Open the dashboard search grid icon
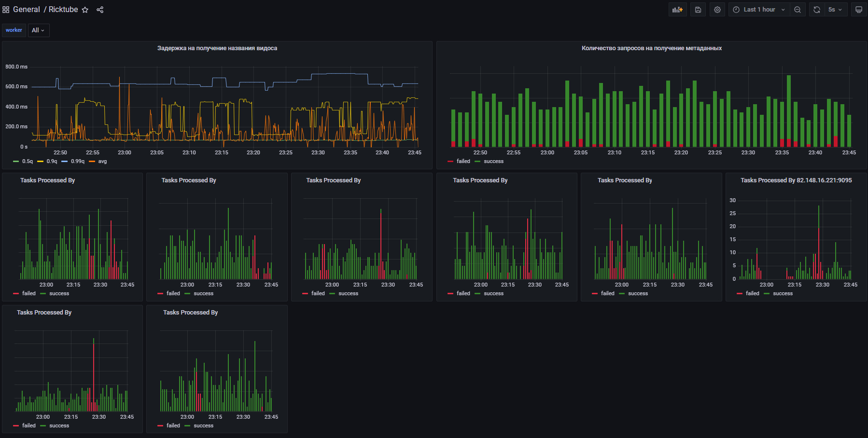Screen dimensions: 868x438 click(6, 10)
